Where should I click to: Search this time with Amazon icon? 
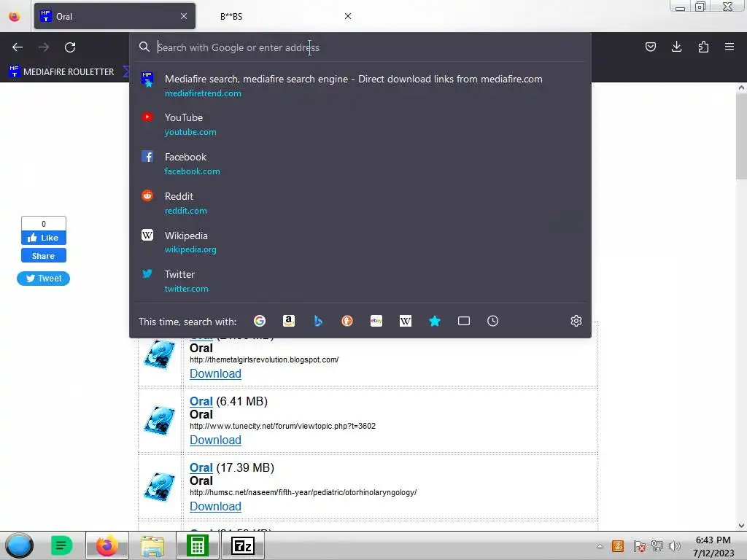pyautogui.click(x=289, y=321)
